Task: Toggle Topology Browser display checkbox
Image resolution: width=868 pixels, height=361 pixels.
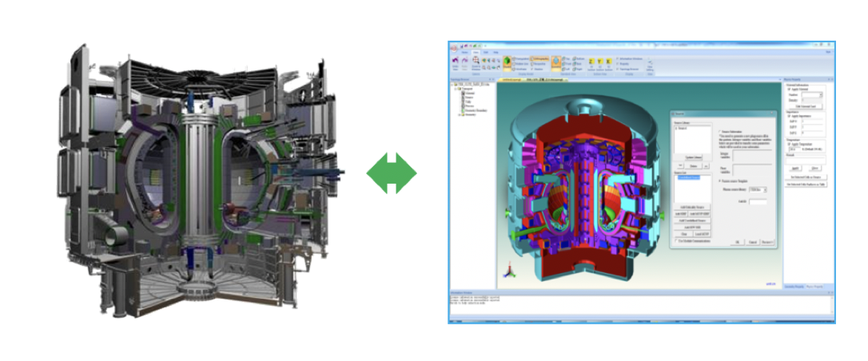Action: [617, 69]
